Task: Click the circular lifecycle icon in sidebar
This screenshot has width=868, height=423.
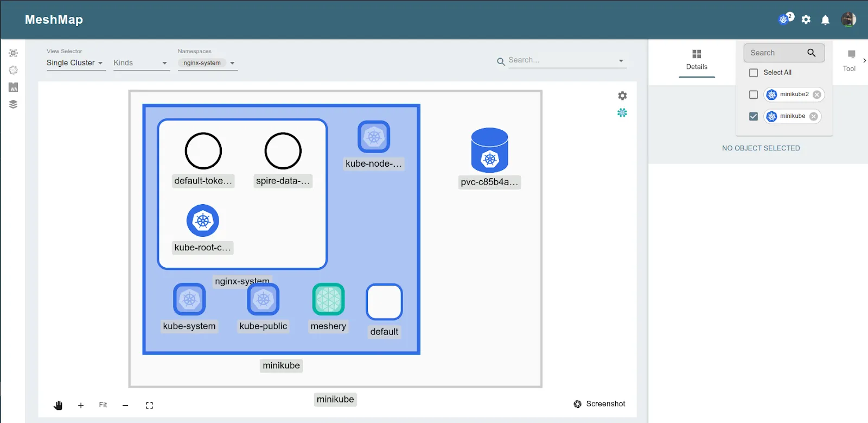Action: [14, 70]
